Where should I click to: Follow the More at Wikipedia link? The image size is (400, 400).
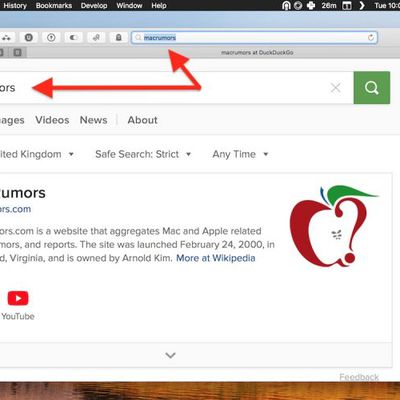(216, 258)
